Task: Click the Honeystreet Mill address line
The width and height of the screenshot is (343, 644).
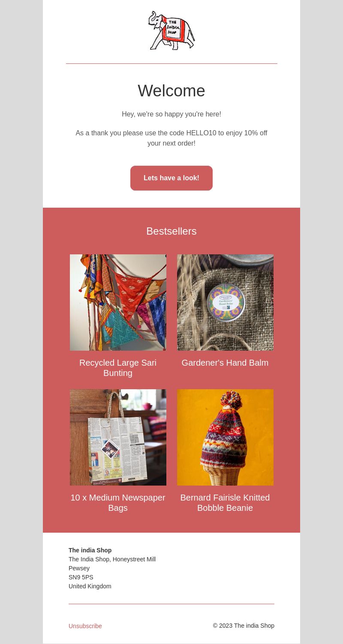Action: point(112,559)
